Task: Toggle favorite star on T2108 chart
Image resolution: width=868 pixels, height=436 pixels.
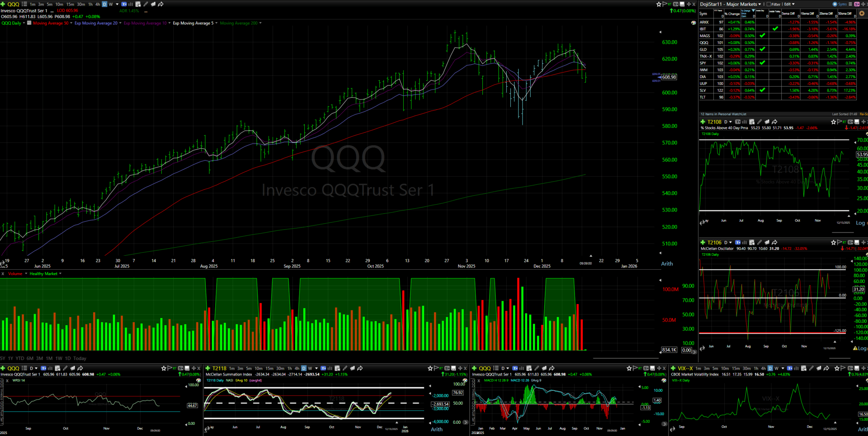Action: point(833,122)
